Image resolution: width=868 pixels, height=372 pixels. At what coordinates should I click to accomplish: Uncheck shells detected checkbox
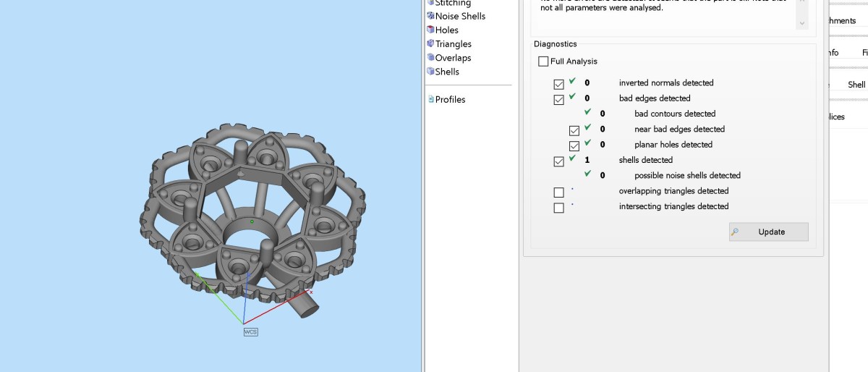click(558, 161)
